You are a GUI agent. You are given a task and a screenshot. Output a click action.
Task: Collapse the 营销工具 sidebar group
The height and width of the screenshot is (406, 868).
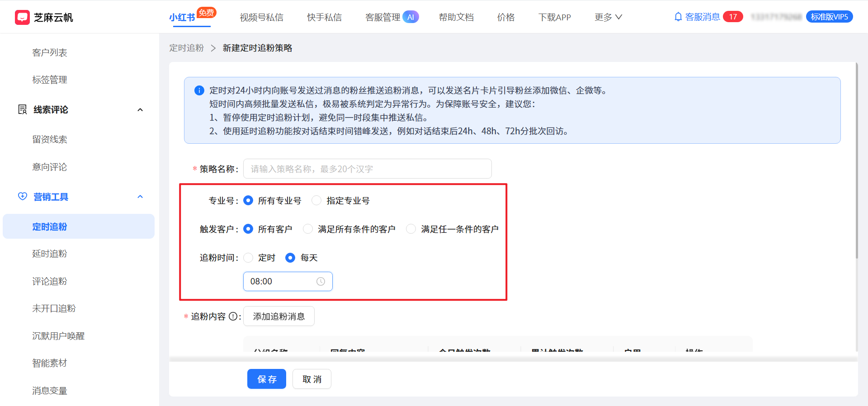pos(140,197)
